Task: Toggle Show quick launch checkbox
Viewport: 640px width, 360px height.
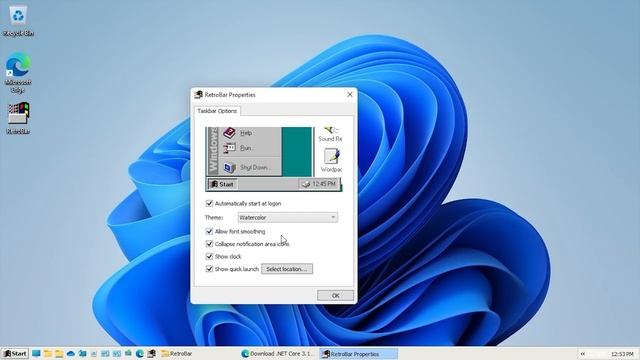Action: point(209,269)
